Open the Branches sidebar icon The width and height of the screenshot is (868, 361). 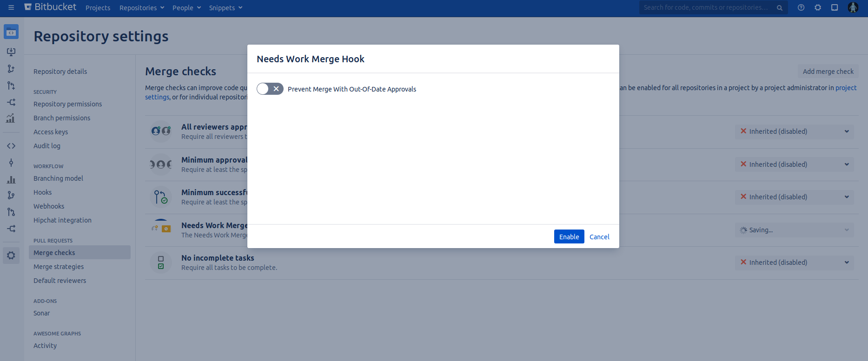11,195
